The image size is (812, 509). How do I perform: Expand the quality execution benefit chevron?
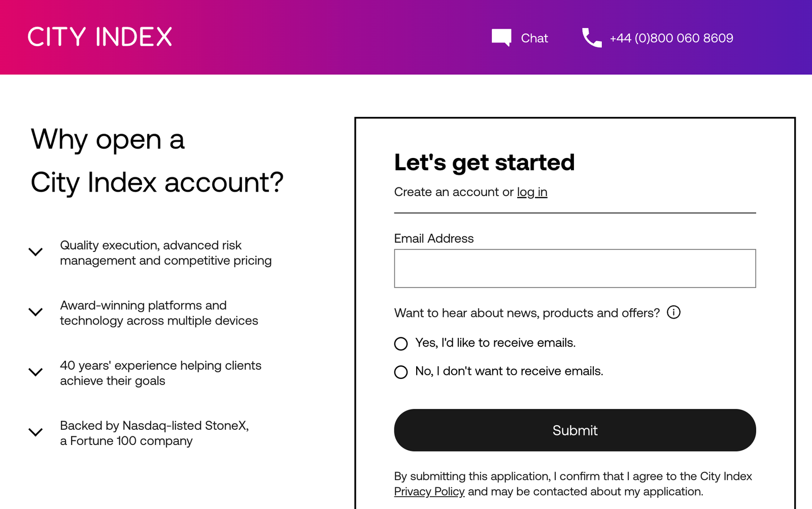point(35,252)
